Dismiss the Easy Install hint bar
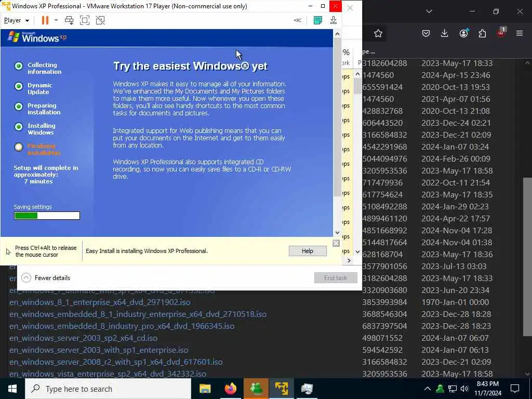The width and height of the screenshot is (532, 399). (x=336, y=243)
